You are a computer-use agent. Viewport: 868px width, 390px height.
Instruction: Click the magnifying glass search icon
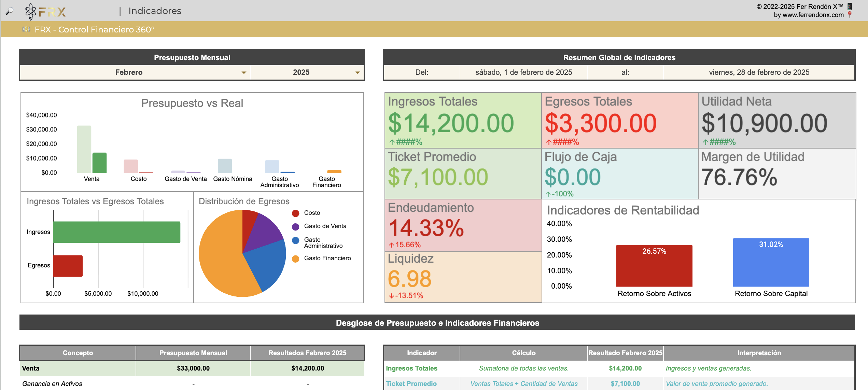click(x=10, y=11)
